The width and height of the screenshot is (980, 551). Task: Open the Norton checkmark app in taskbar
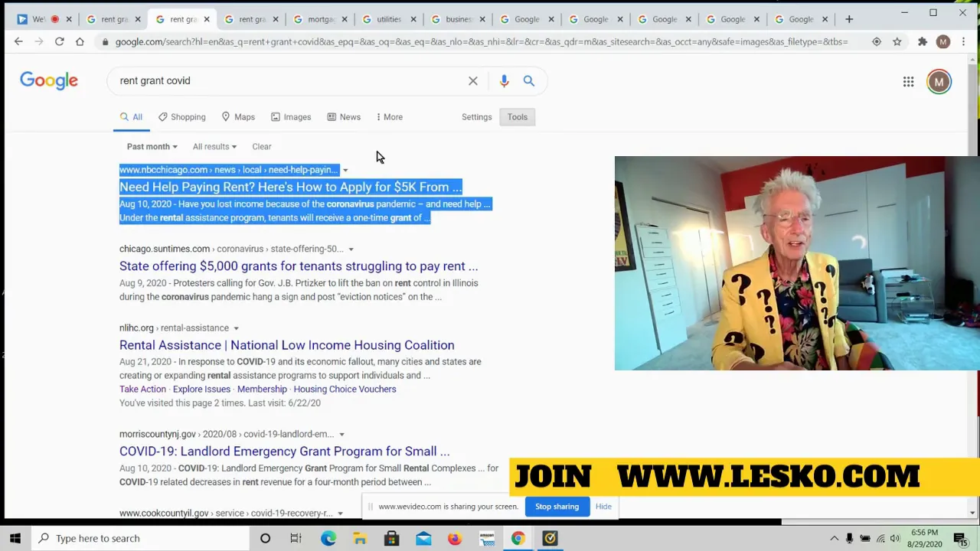[550, 538]
